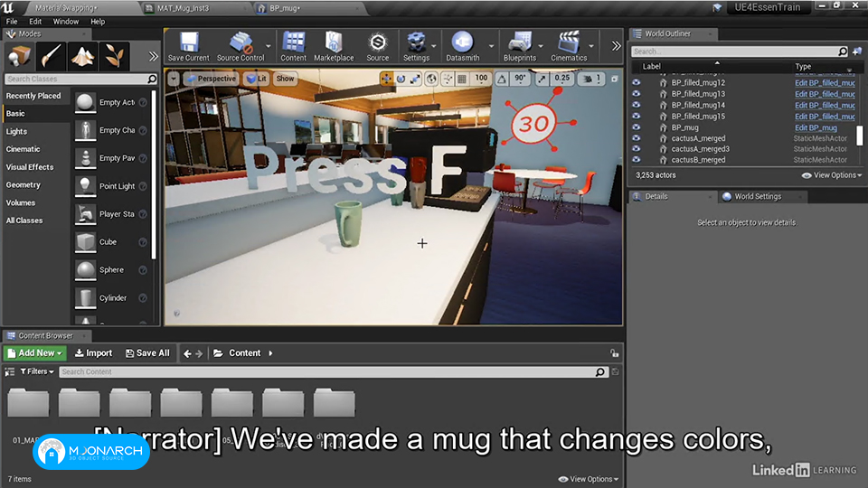Toggle grid snapping in viewport
This screenshot has height=488, width=868.
(462, 79)
